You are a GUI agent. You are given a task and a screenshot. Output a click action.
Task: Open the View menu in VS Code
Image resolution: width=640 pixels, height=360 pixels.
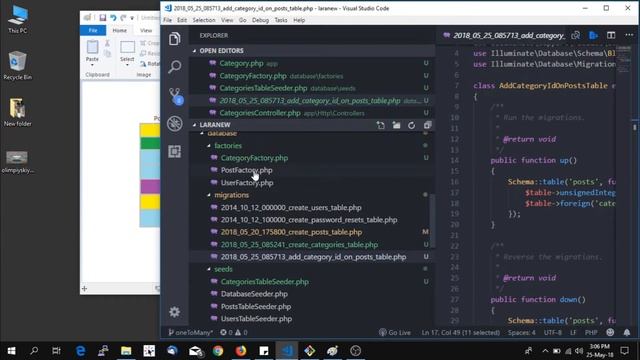[x=227, y=20]
